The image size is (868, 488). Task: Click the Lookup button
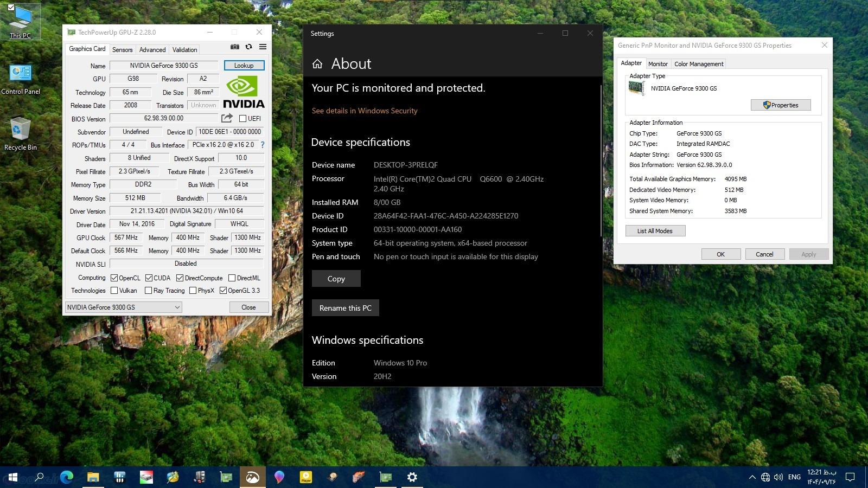click(x=244, y=66)
